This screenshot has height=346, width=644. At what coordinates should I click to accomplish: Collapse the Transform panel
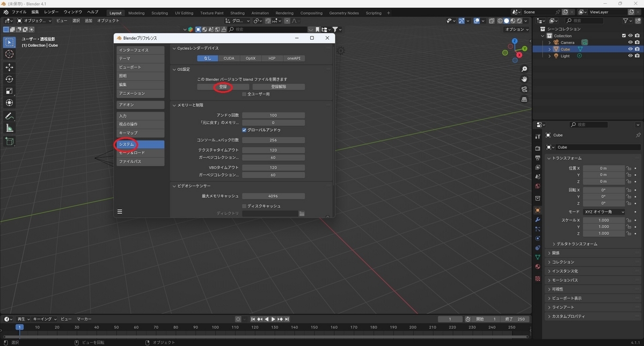click(549, 158)
